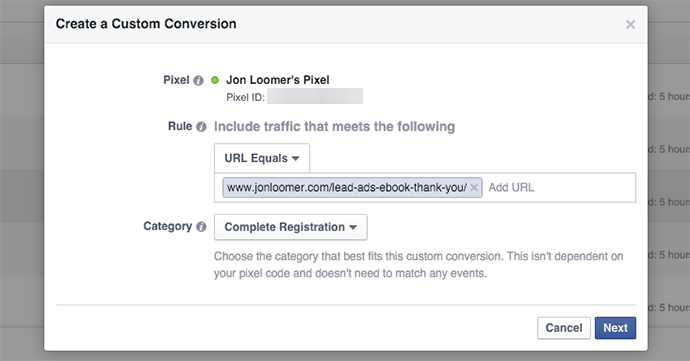Click the info icon next to Pixel
690x361 pixels.
(x=198, y=81)
